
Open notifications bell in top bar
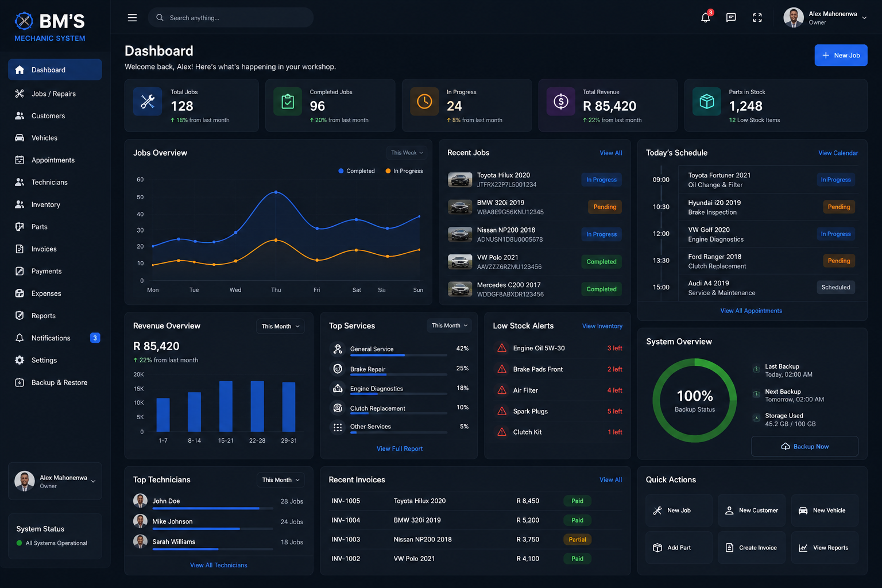pyautogui.click(x=706, y=18)
